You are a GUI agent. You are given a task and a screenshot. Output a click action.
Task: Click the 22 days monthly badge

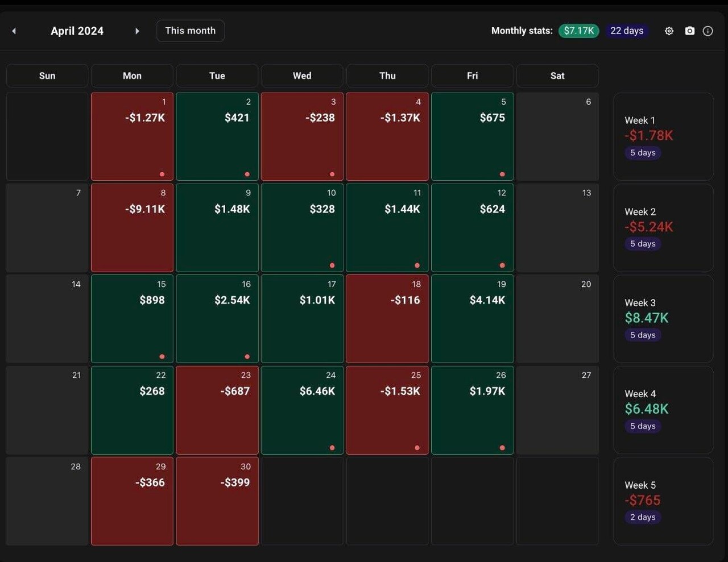pos(627,31)
